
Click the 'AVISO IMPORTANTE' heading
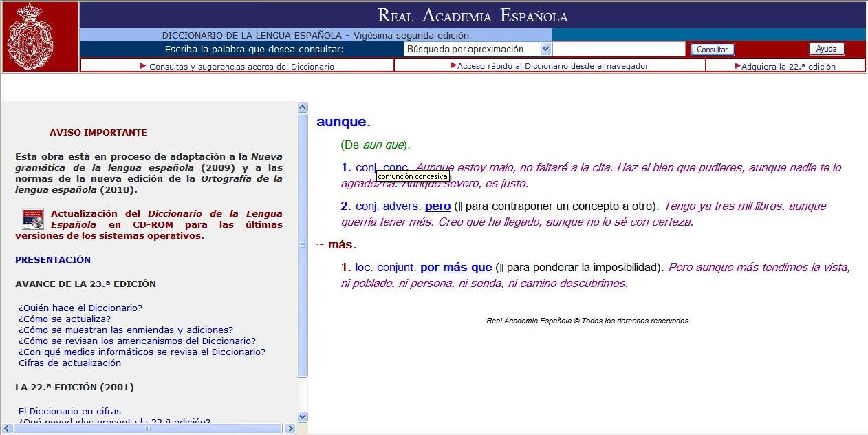tap(98, 132)
